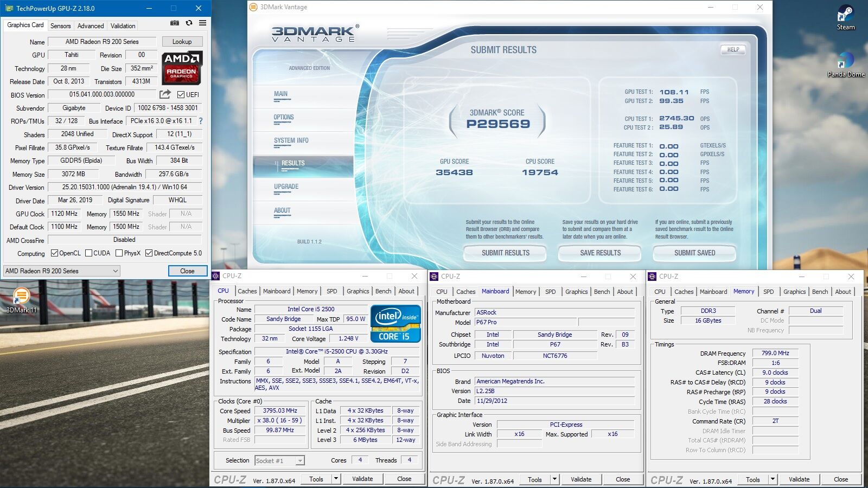Toggle the PhysX checkbox
This screenshot has width=868, height=488.
coord(119,253)
